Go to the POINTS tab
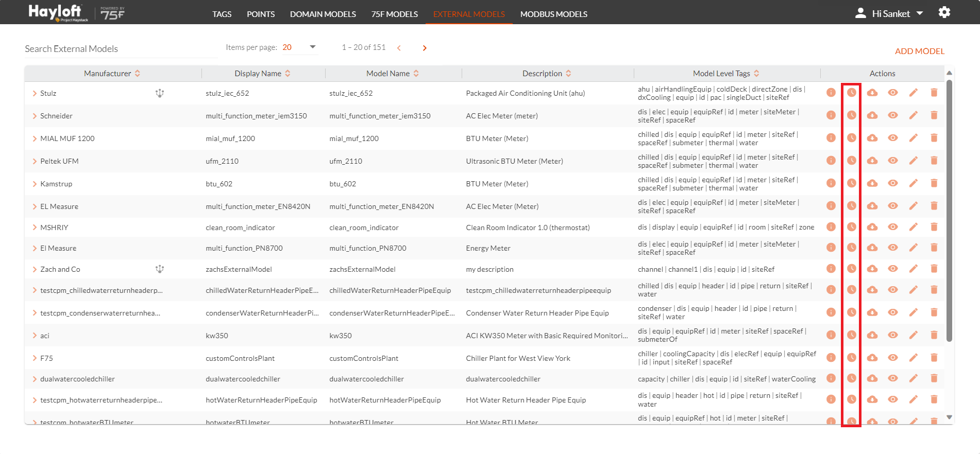 [x=261, y=14]
